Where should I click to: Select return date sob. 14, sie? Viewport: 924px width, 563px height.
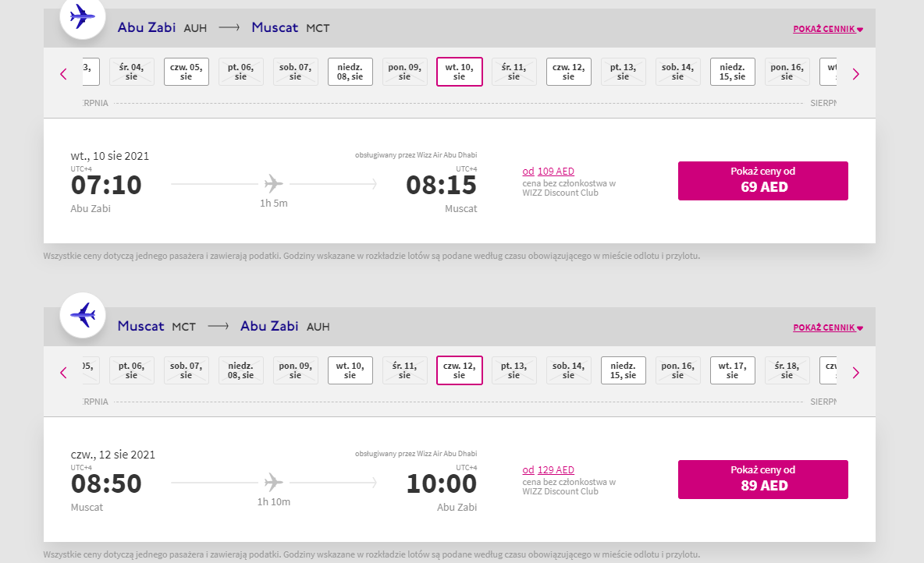tap(569, 370)
